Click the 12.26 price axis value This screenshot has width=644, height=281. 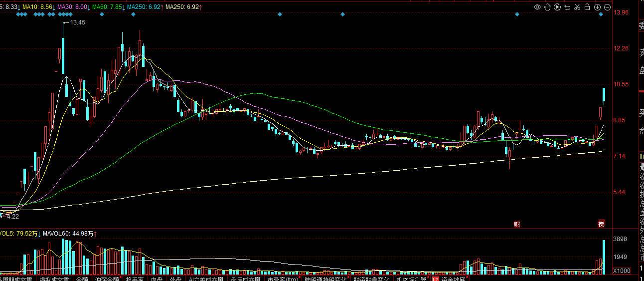(622, 48)
